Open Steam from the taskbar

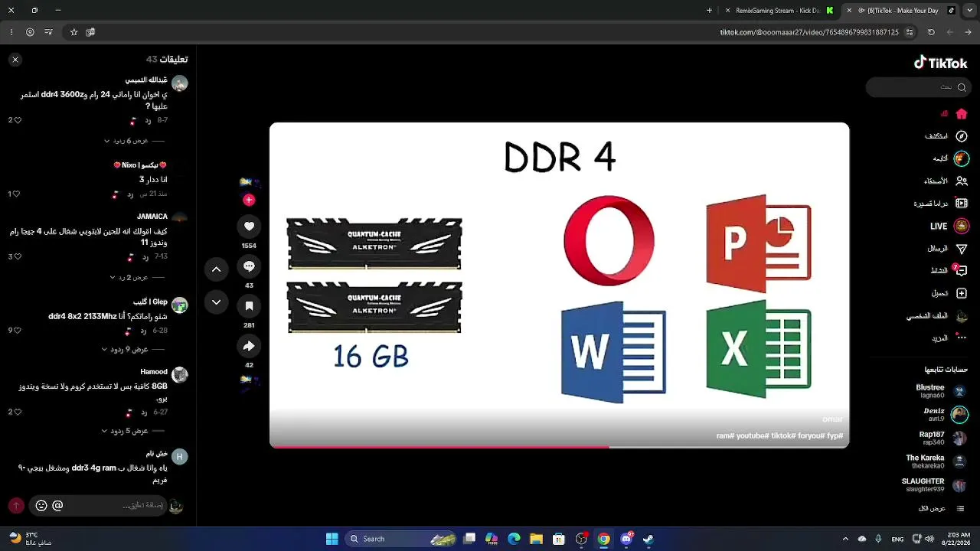click(x=648, y=539)
